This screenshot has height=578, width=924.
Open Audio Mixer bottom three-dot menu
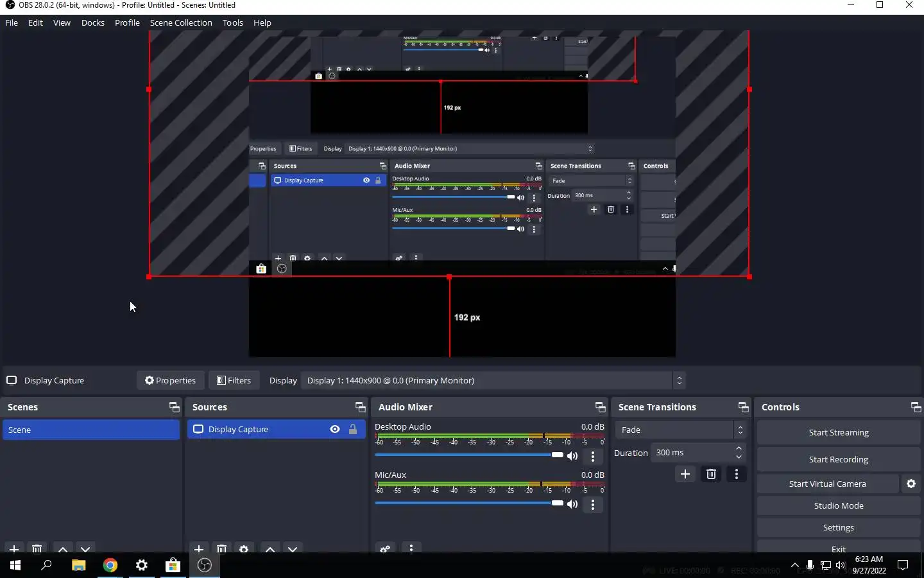pos(411,548)
